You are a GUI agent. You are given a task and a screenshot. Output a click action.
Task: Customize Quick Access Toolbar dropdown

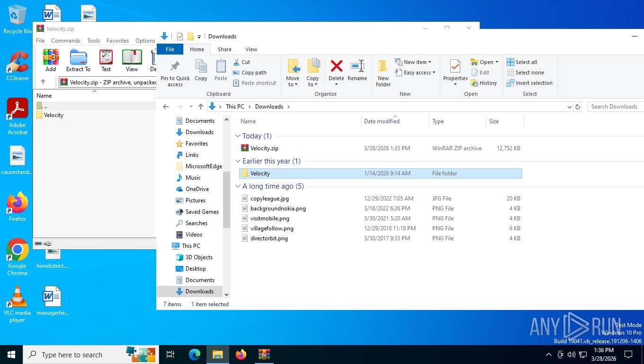point(199,36)
